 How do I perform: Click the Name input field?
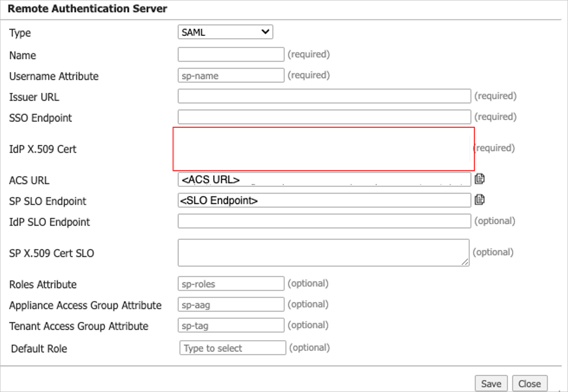231,54
